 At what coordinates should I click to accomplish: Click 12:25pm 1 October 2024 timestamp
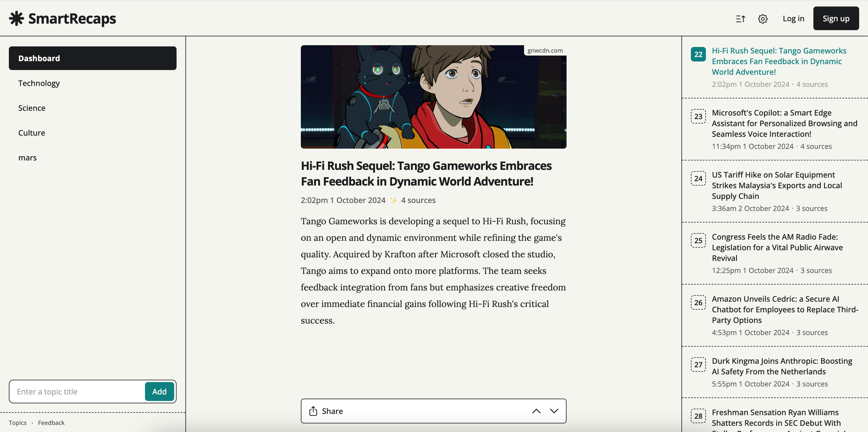753,270
